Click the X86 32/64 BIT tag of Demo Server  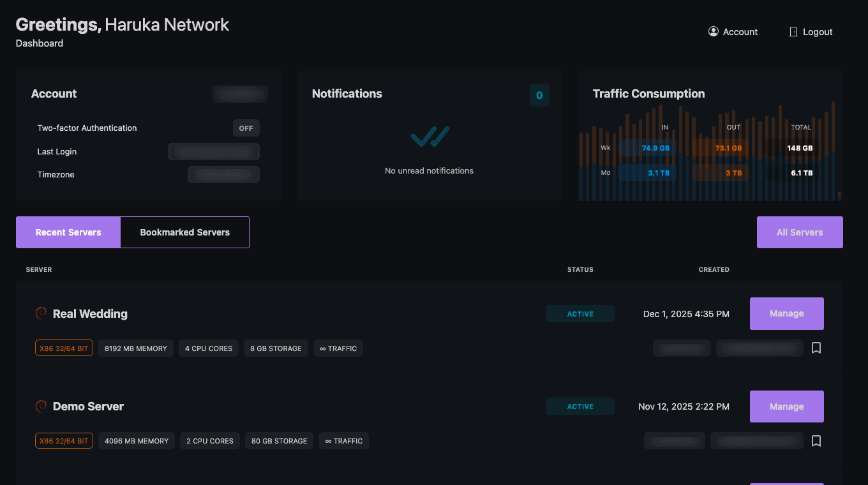click(64, 441)
